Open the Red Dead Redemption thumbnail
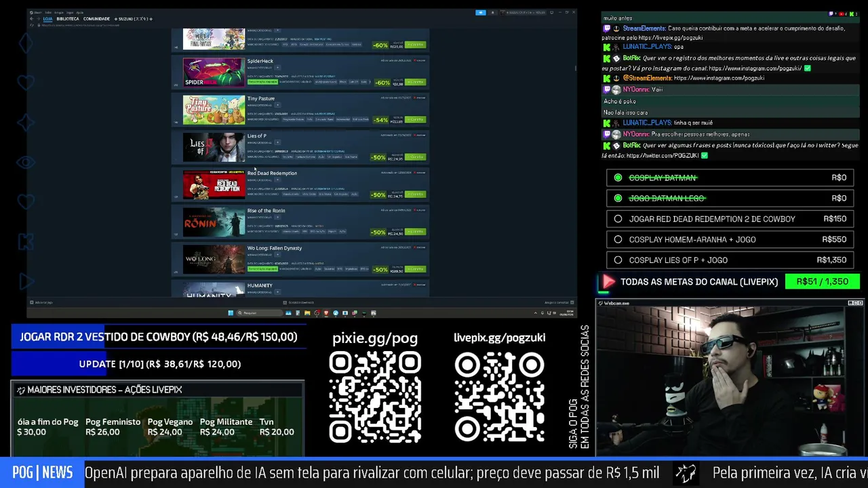Viewport: 868px width, 488px height. tap(214, 184)
